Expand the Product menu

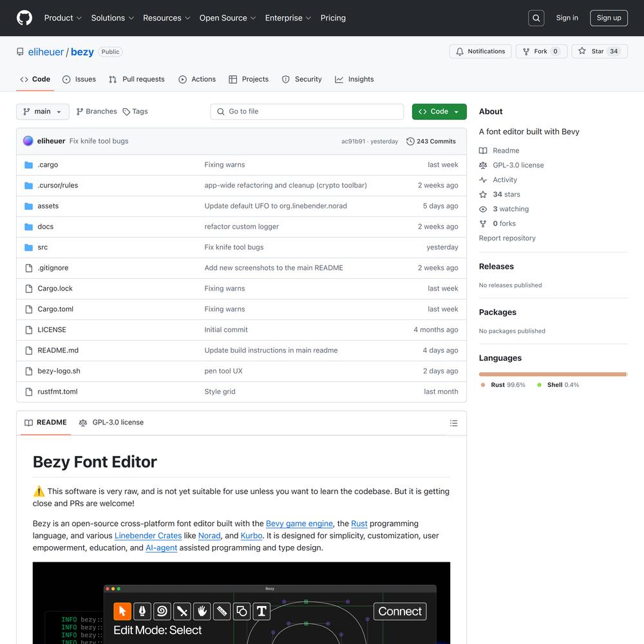click(x=63, y=18)
